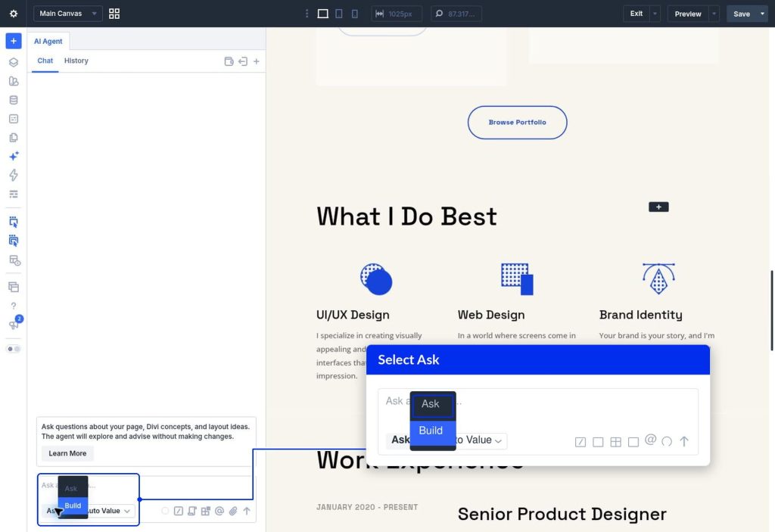The image size is (775, 532).
Task: Select the JANUARY 2020 - PRESENT text
Action: (x=367, y=507)
